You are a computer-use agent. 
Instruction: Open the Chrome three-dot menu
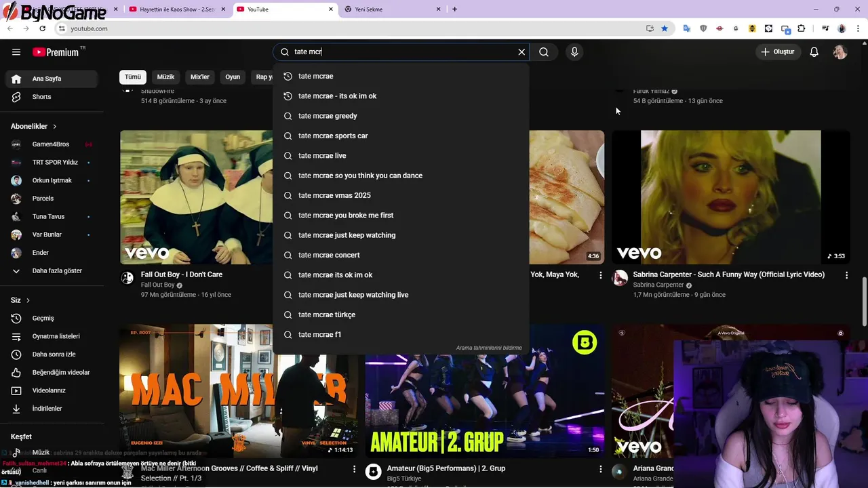(859, 28)
